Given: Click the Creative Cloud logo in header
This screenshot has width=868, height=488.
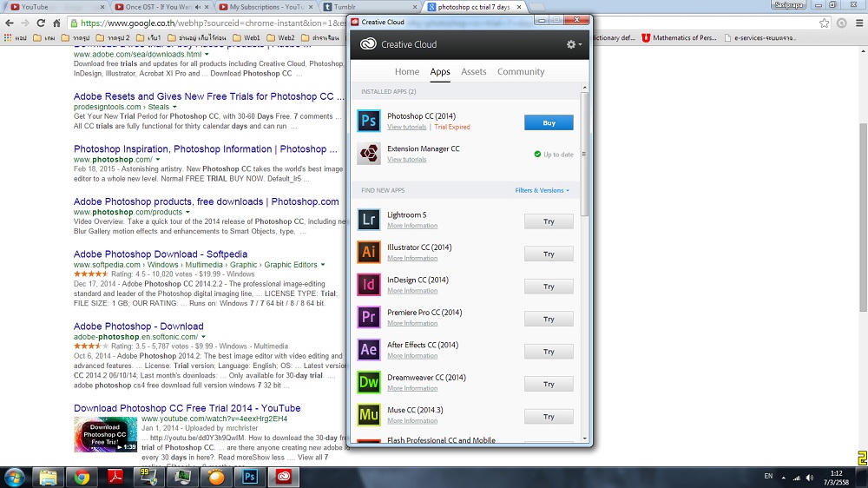Looking at the screenshot, I should click(x=368, y=44).
